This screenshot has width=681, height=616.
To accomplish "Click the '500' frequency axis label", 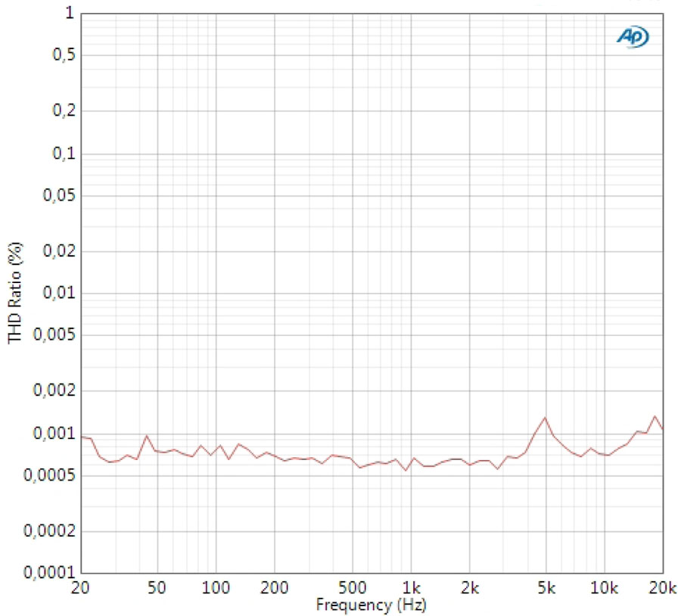I will pyautogui.click(x=352, y=588).
